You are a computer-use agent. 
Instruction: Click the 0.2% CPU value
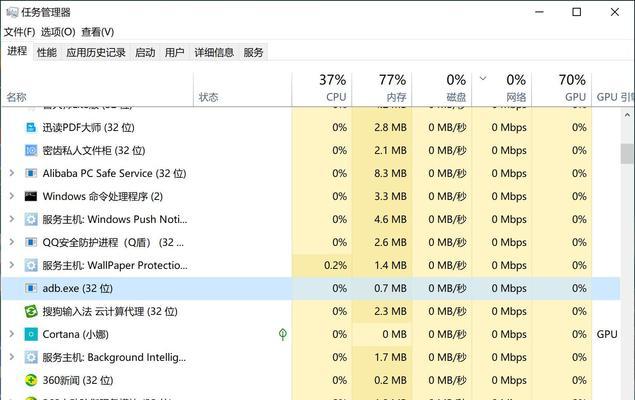click(335, 266)
